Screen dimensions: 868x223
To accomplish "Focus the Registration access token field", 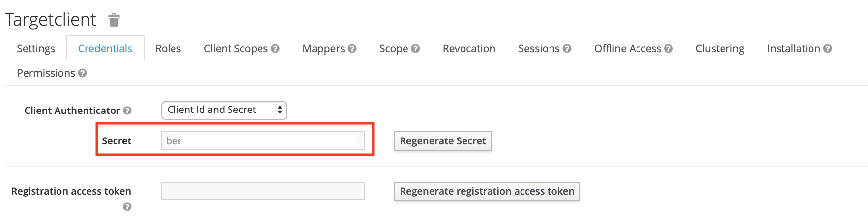I will 262,191.
